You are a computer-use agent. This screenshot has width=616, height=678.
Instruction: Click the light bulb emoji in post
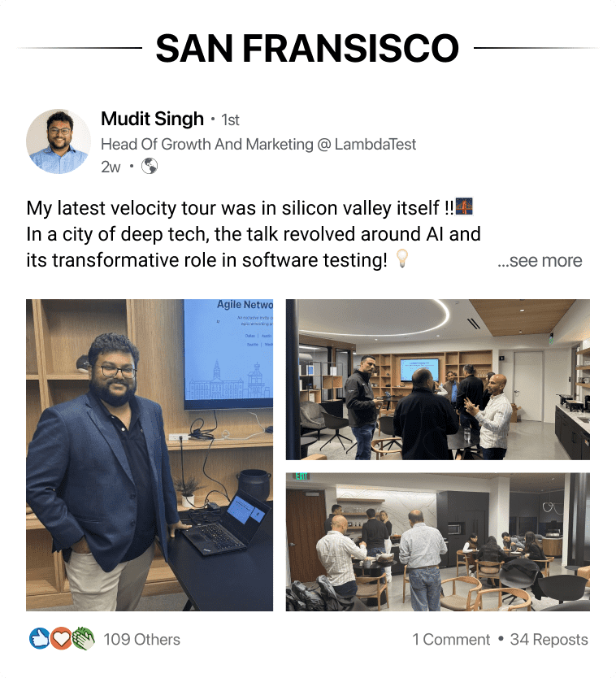[x=402, y=259]
